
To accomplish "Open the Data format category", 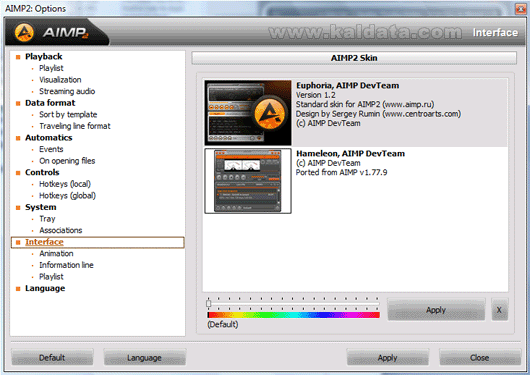I will (50, 103).
